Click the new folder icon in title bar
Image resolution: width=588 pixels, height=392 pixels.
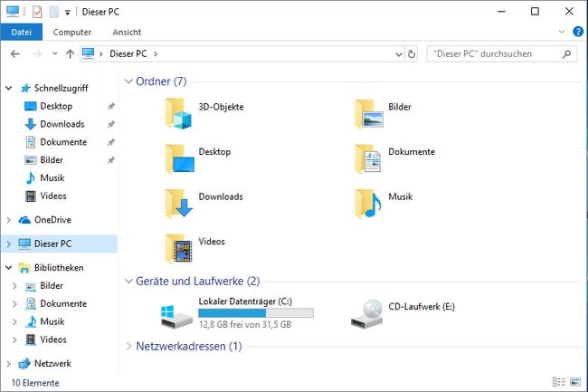click(54, 12)
